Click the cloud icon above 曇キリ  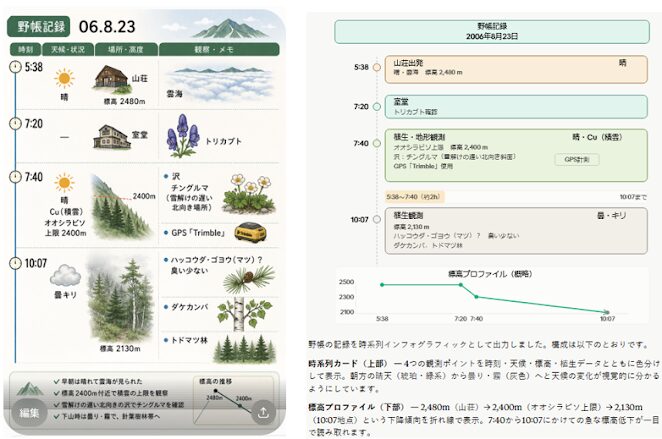coord(65,275)
